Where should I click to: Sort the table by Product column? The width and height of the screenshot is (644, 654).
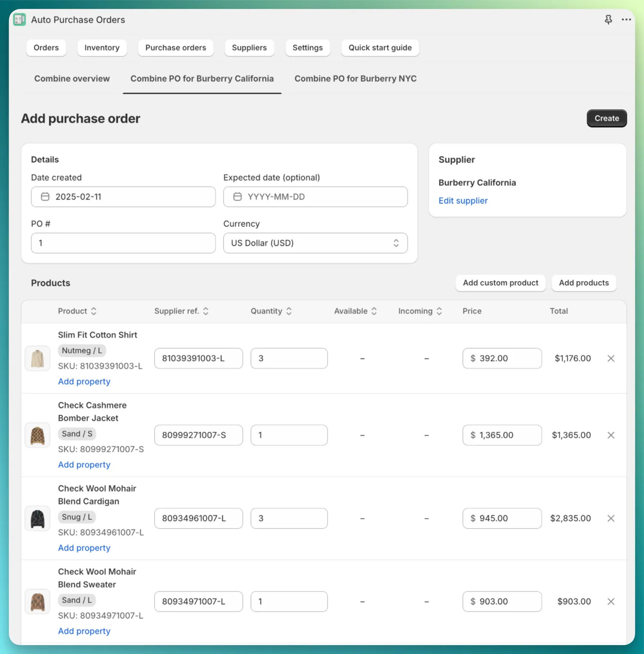77,311
